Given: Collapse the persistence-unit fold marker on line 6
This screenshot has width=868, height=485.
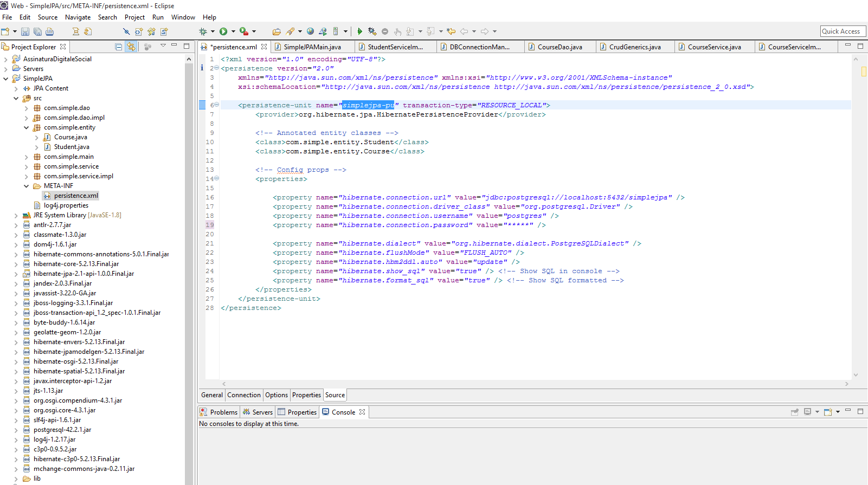Looking at the screenshot, I should pos(217,105).
